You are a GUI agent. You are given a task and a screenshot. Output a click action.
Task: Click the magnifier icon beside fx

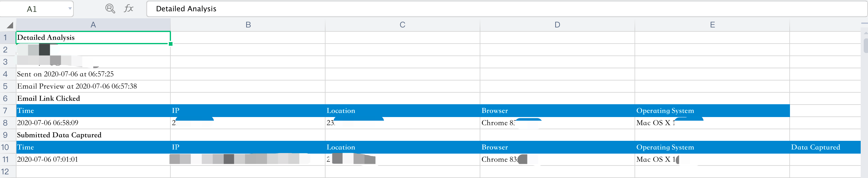click(110, 9)
